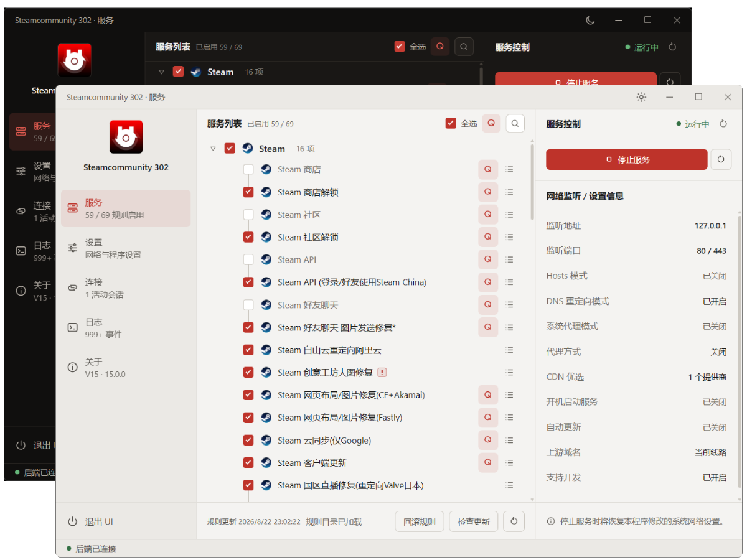Enable Steam 社区 checkbox
Image resolution: width=747 pixels, height=560 pixels.
click(248, 215)
